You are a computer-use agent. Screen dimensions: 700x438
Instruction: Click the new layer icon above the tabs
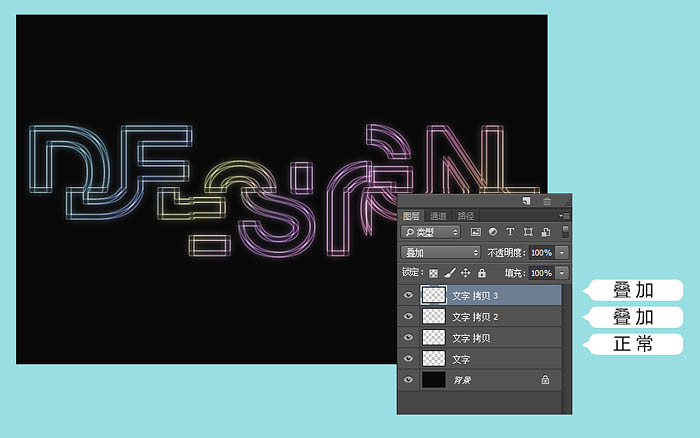[527, 201]
